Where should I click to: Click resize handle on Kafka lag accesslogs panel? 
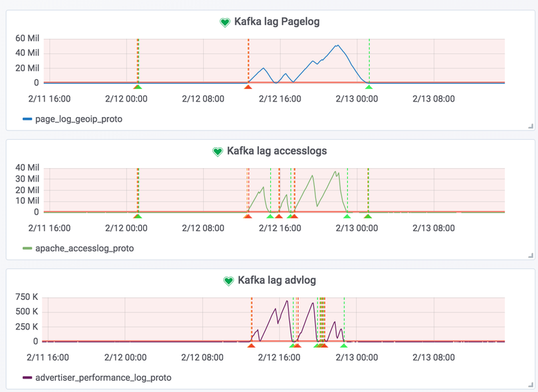click(530, 255)
